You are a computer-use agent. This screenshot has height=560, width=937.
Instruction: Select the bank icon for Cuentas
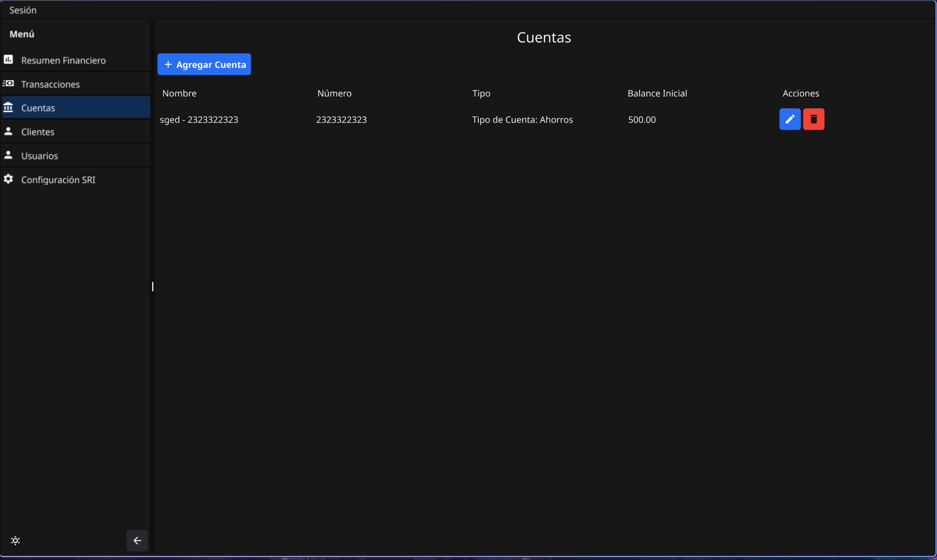coord(8,107)
